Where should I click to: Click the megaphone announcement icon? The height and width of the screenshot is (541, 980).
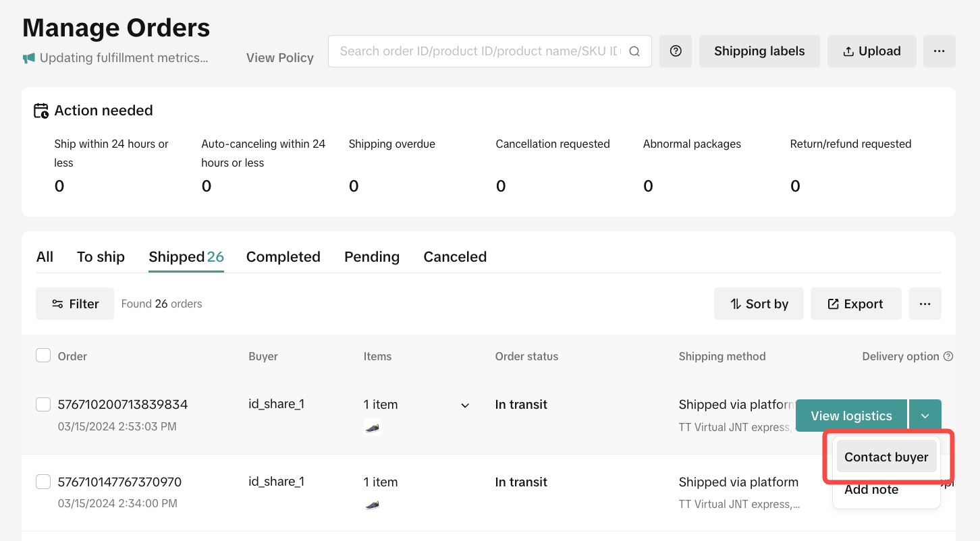click(x=28, y=58)
